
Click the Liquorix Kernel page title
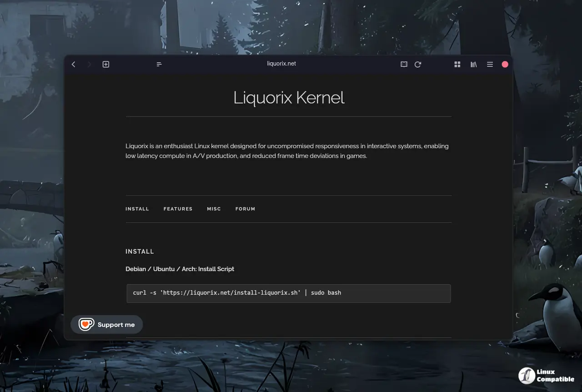coord(289,98)
